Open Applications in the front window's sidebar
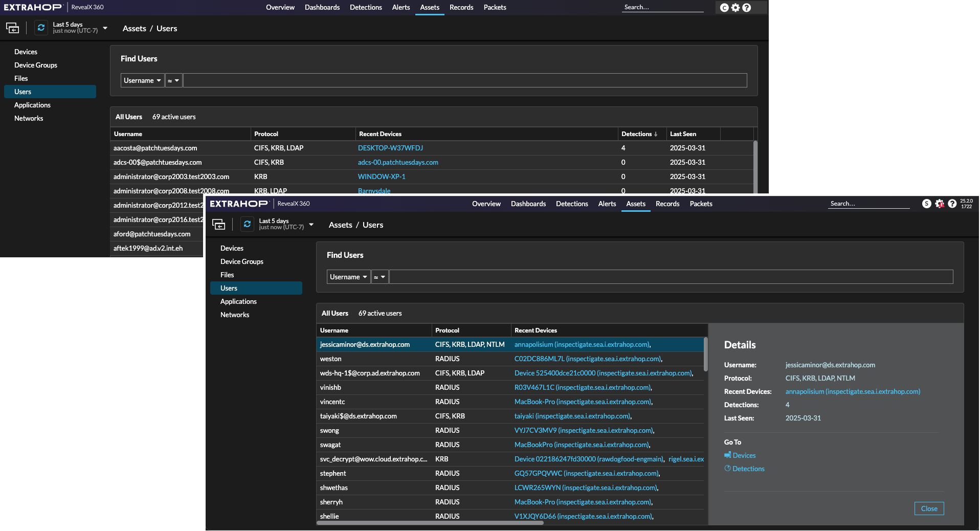The width and height of the screenshot is (980, 531). (x=256, y=301)
